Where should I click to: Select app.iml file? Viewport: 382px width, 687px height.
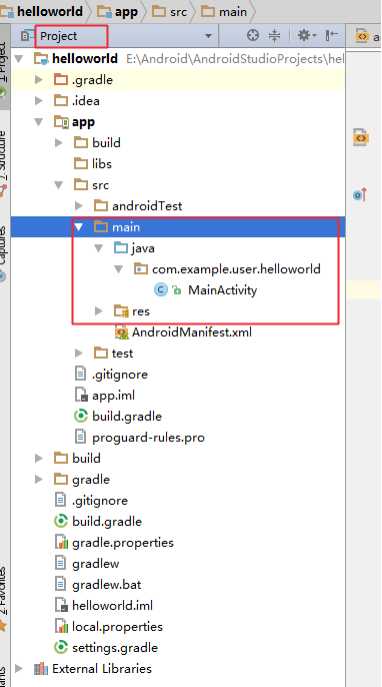point(113,395)
